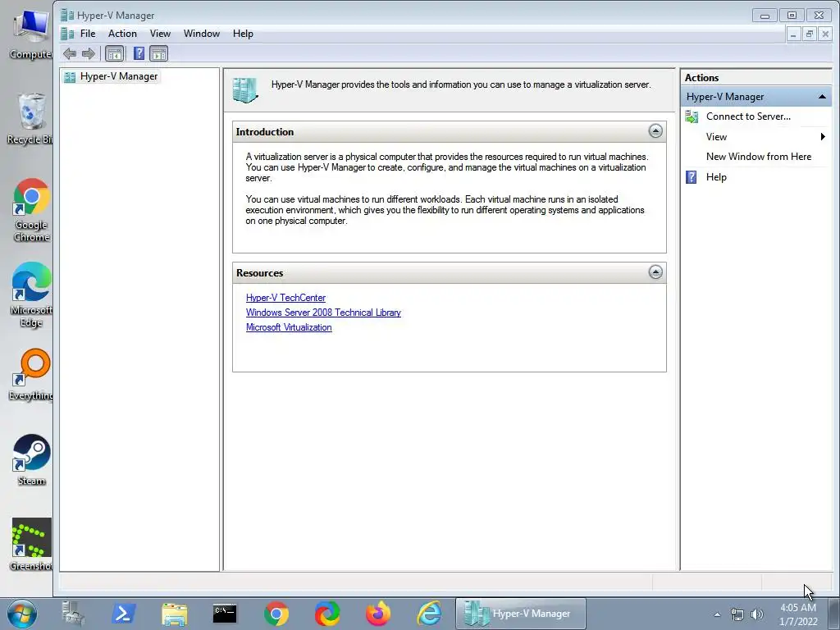Click the MMC system menu icon left of File

tap(67, 34)
